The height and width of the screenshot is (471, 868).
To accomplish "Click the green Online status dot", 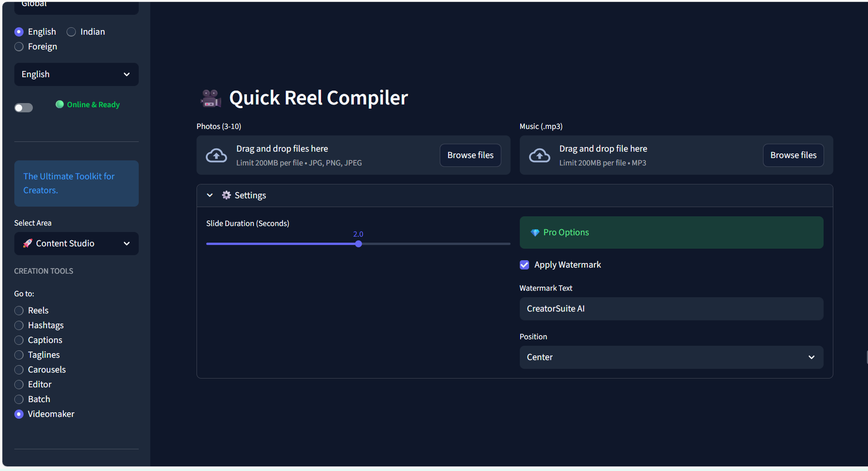I will click(x=60, y=104).
